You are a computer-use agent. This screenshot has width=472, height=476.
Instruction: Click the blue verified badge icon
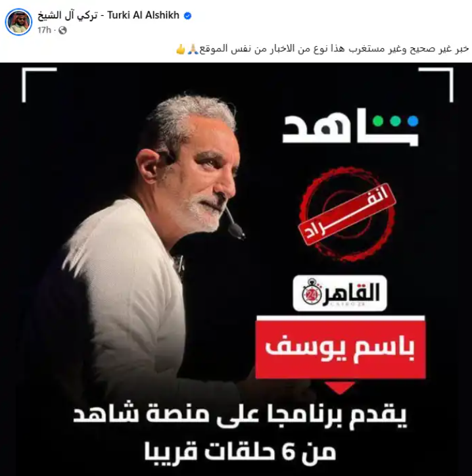(x=187, y=16)
